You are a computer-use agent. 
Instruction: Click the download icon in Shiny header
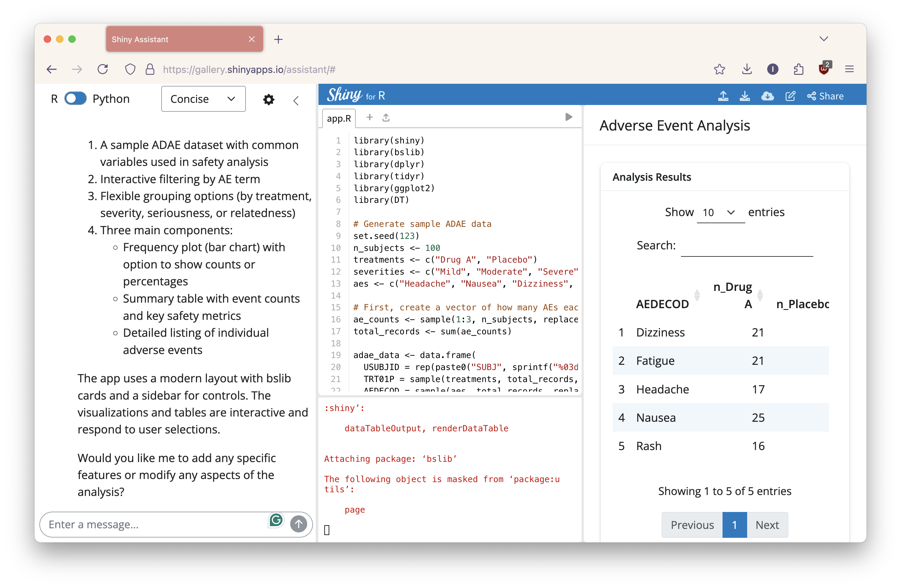tap(744, 96)
